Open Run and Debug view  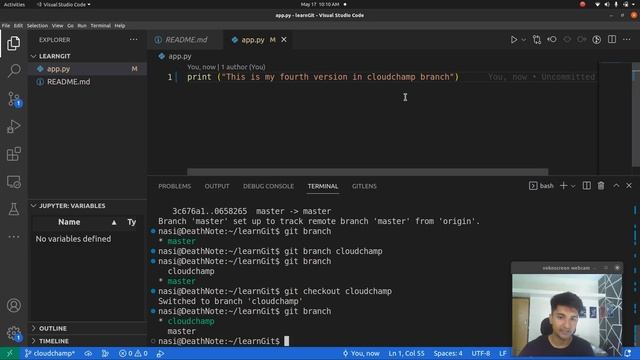tap(13, 127)
